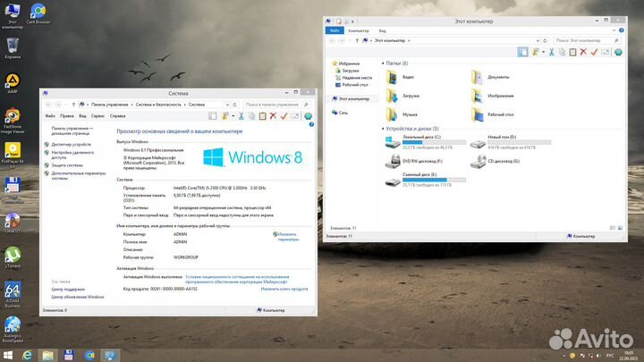Select Локальный диск (C:) drive
This screenshot has height=362, width=644.
point(426,142)
